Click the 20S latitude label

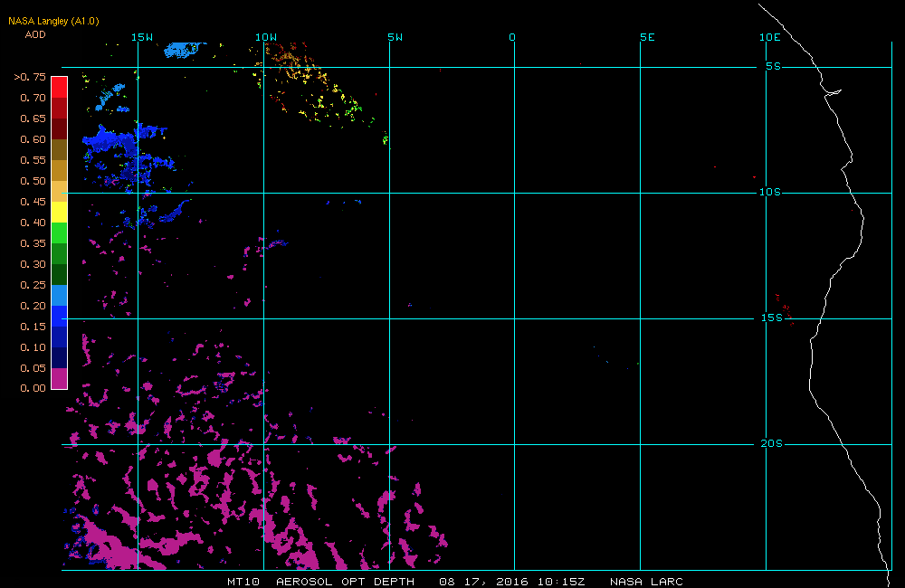pos(772,443)
